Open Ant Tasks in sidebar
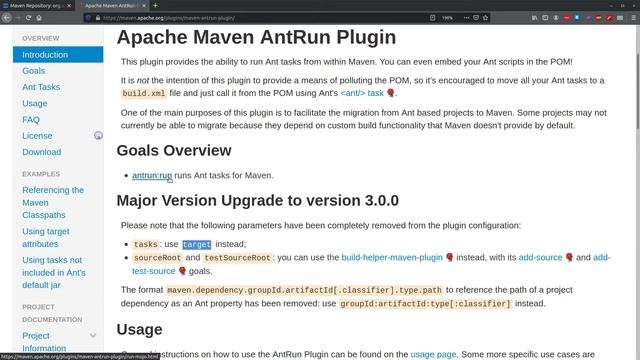Viewport: 640px width, 360px height. 41,87
